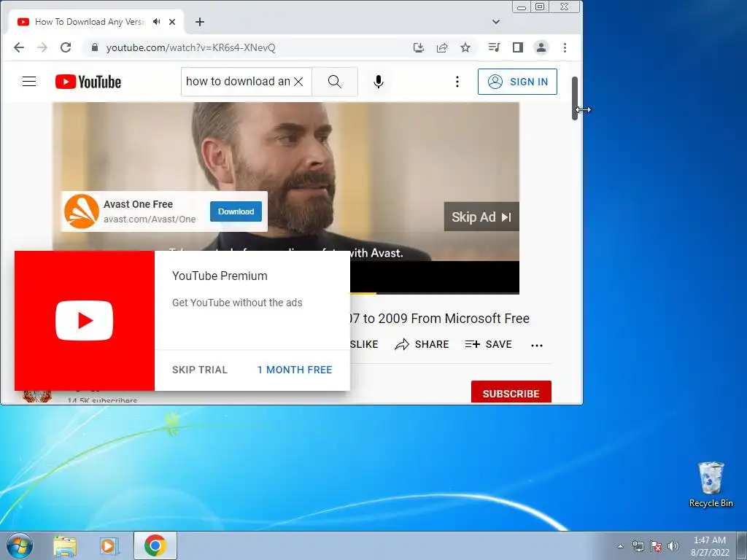
Task: Bookmark this tab with the star icon
Action: (465, 47)
